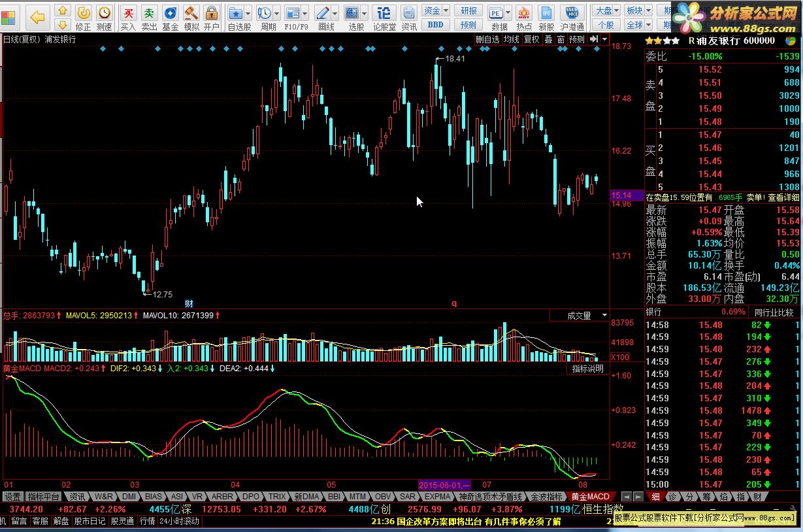Open the 基金 fund icon
Screen dimensions: 803x532
pos(171,18)
